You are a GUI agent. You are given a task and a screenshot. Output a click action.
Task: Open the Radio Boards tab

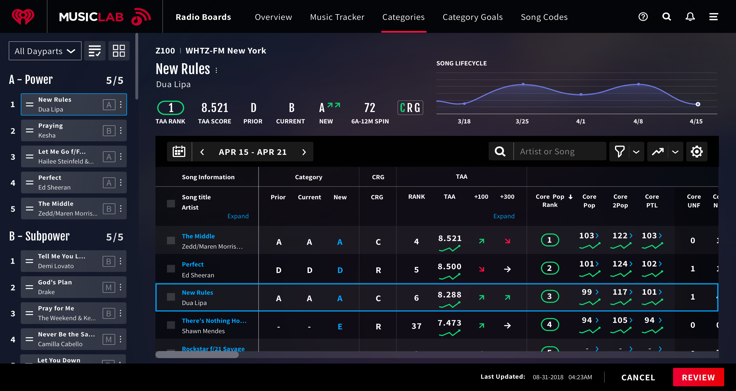click(203, 17)
